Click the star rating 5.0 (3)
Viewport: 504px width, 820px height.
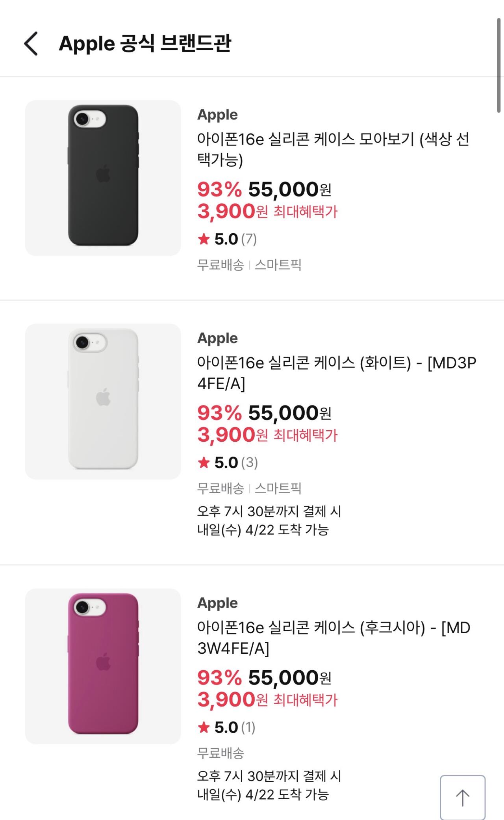(228, 463)
